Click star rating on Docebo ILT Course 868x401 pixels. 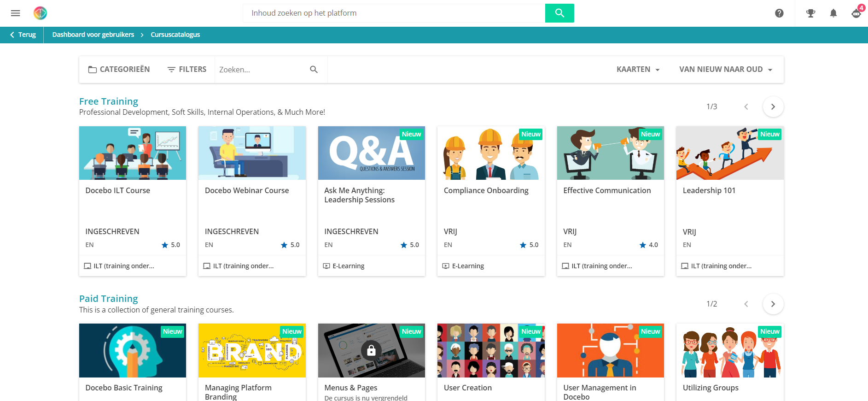(165, 245)
